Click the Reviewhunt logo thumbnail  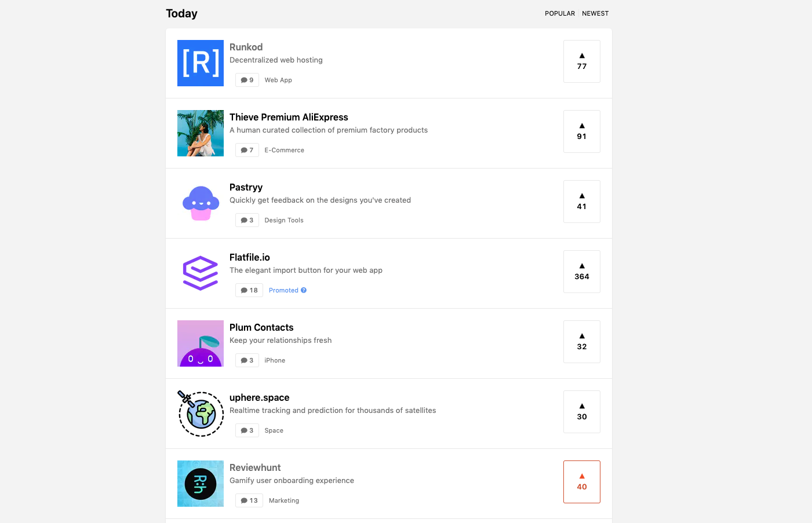click(201, 484)
